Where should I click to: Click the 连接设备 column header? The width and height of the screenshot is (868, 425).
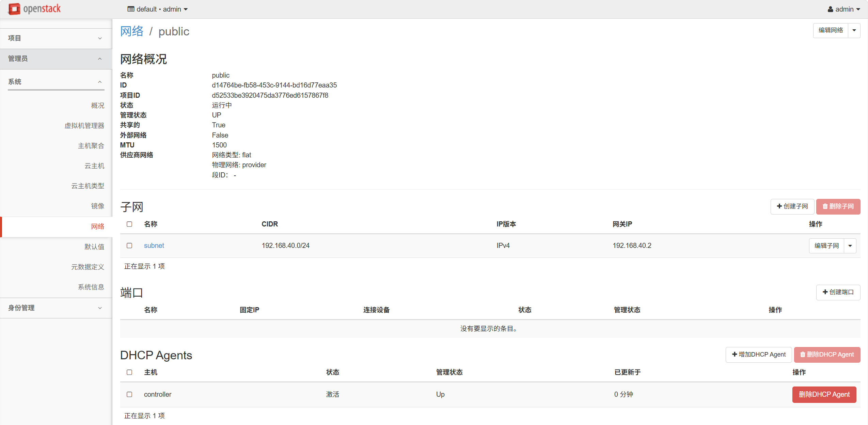point(376,310)
